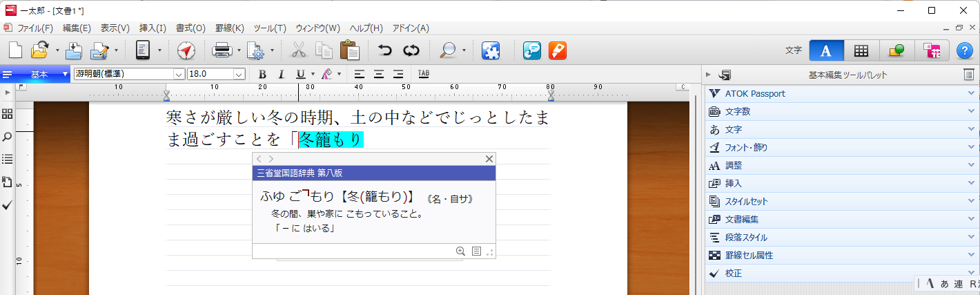Viewport: 980px width, 295px height.
Task: Align text to the left
Action: coord(360,74)
